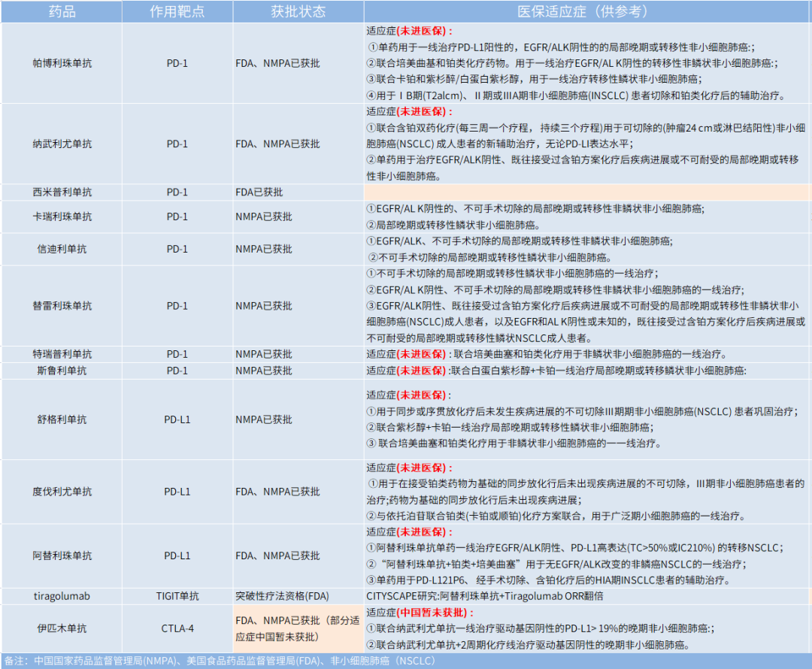Click red 未进医保 label in 斯鲁利单抗 row
The height and width of the screenshot is (669, 812).
coord(422,371)
